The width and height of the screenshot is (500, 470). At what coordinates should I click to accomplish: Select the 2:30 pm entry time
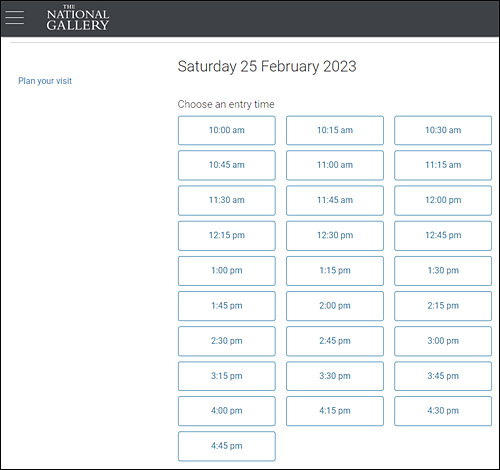tap(227, 341)
